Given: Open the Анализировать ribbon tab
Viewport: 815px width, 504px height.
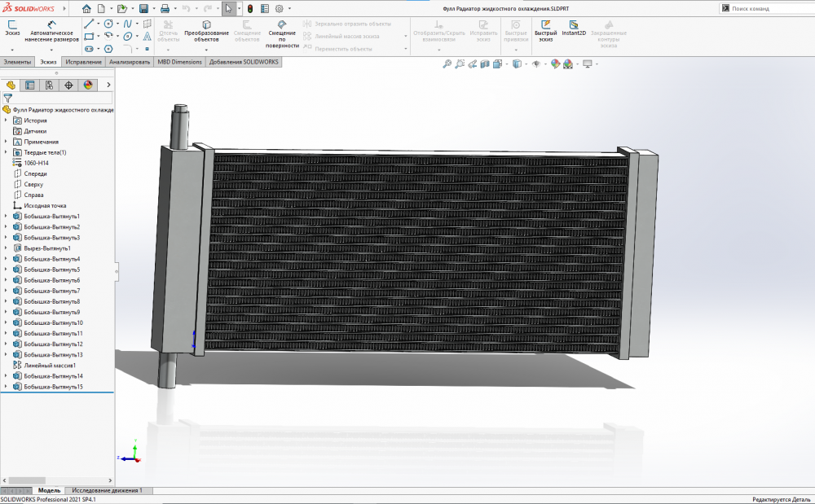Looking at the screenshot, I should [130, 62].
